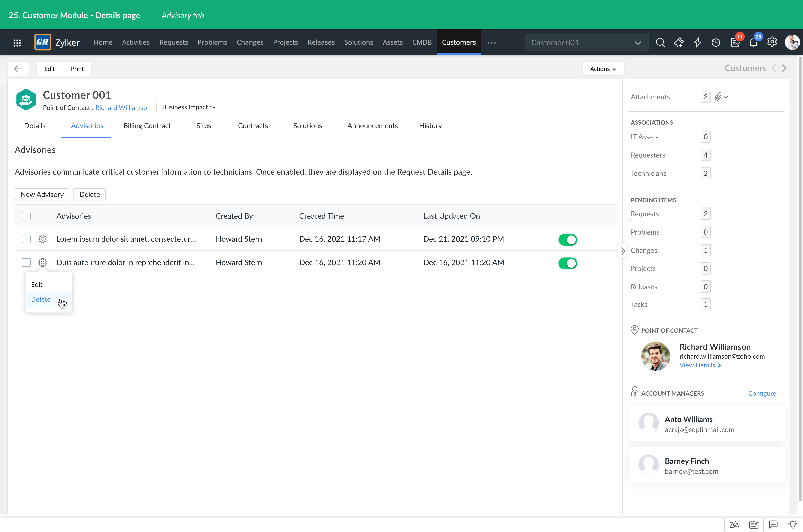
Task: Open pending Tasks count 1
Action: pos(705,304)
